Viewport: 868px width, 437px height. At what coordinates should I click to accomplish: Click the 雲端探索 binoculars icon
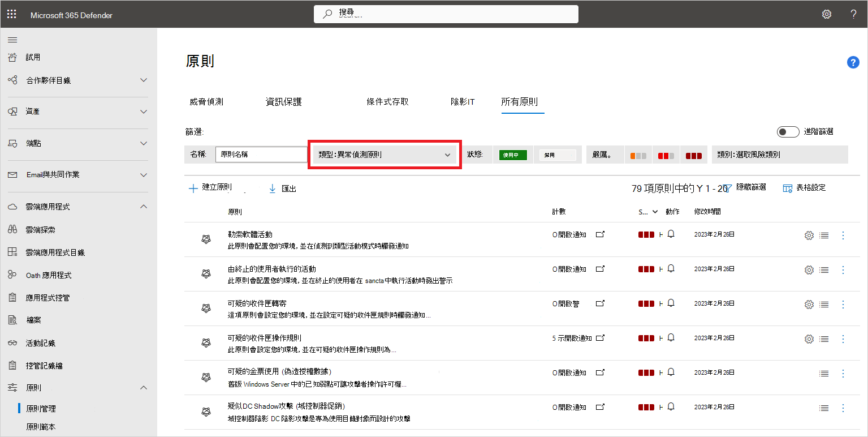click(12, 230)
